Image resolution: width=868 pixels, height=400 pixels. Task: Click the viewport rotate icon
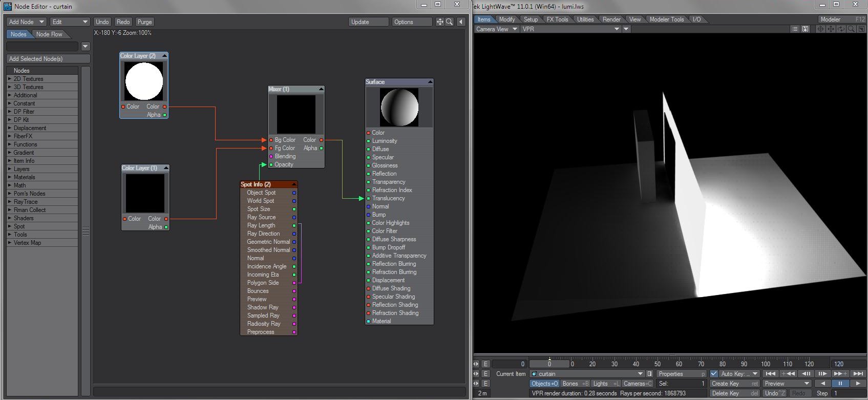tap(841, 29)
